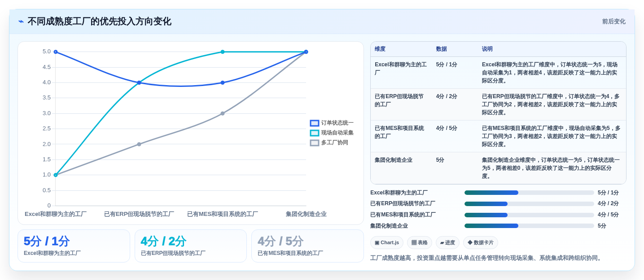Click the 订单状态统一 data point at 已有MES
The height and width of the screenshot is (280, 644).
point(223,82)
